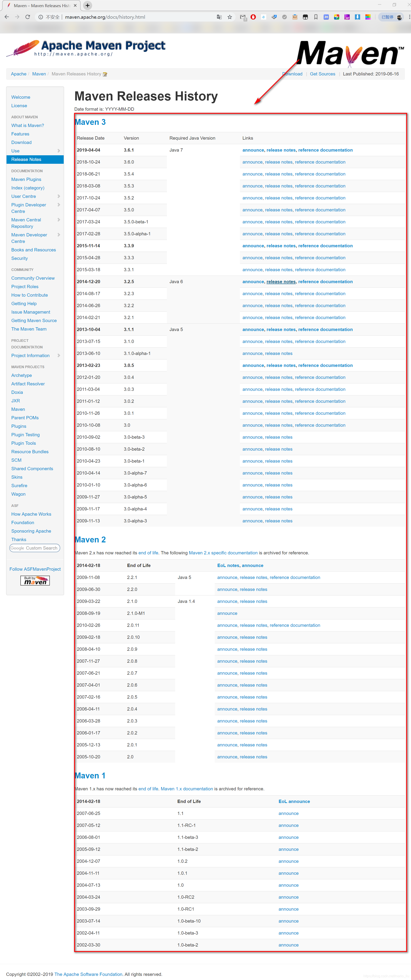Image resolution: width=411 pixels, height=980 pixels.
Task: Click the Built by Maven badge
Action: tap(35, 580)
